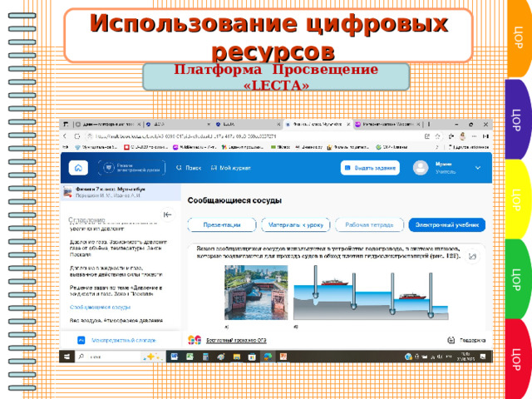The width and height of the screenshot is (532, 399).
Task: Click the Сообщающиеся сосуды heading
Action: pos(234,200)
